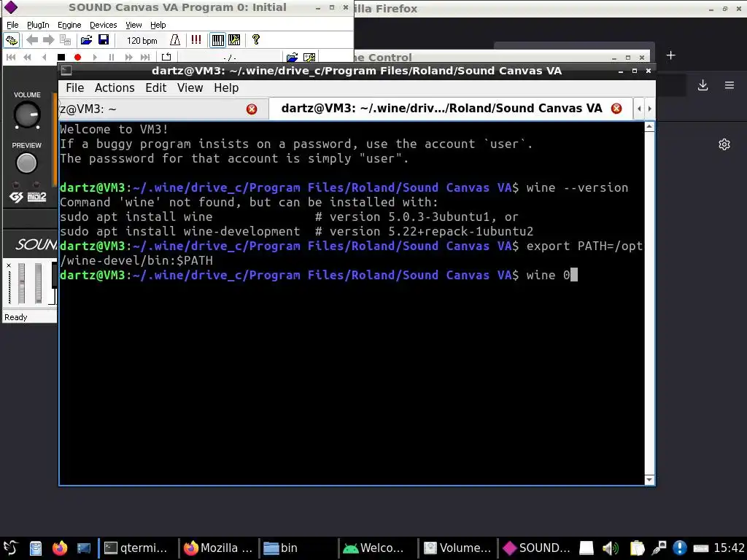The height and width of the screenshot is (560, 747).
Task: Switch to the Welcome taskbar entry
Action: point(378,548)
